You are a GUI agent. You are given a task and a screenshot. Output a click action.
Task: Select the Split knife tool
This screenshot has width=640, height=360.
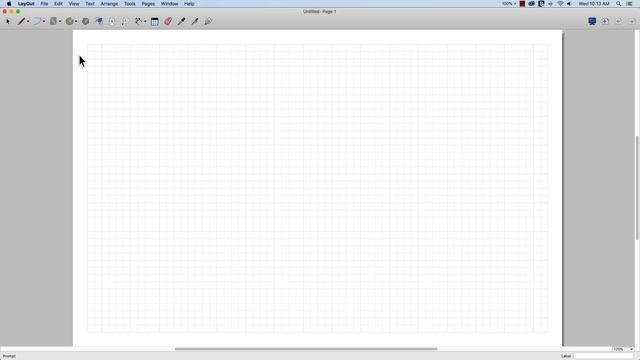195,21
